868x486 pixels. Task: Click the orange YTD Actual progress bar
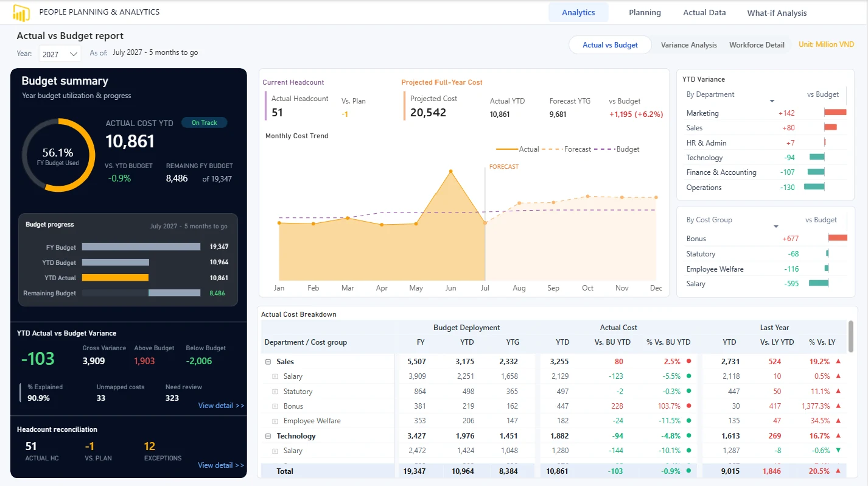point(115,278)
